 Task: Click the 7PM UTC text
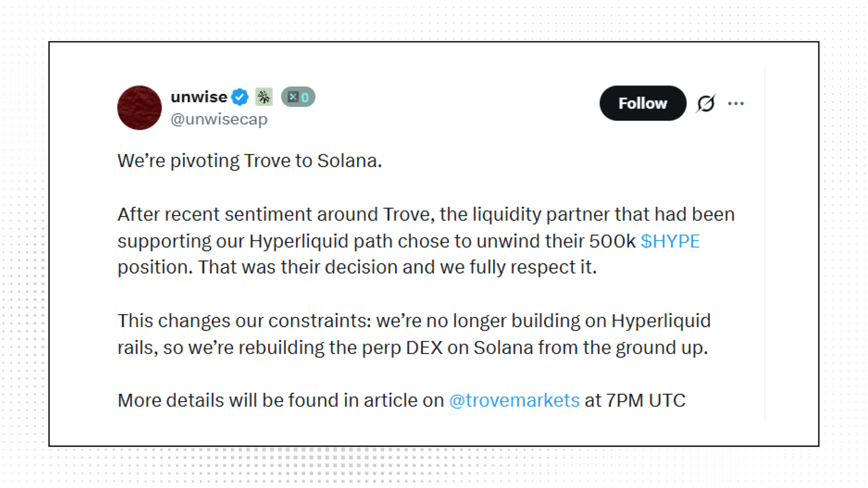coord(646,400)
